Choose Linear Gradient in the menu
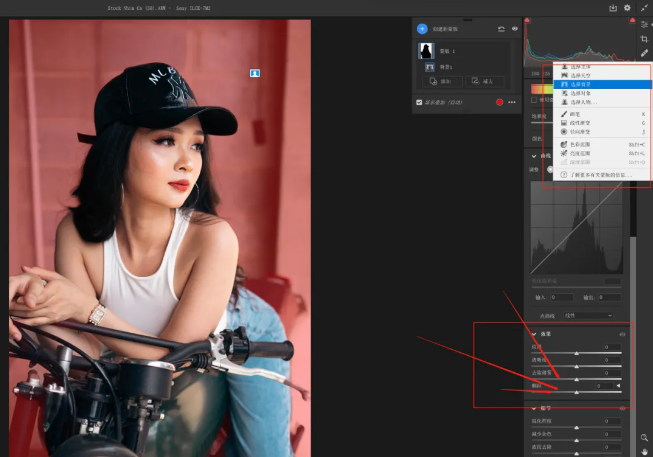This screenshot has height=457, width=653. click(581, 123)
